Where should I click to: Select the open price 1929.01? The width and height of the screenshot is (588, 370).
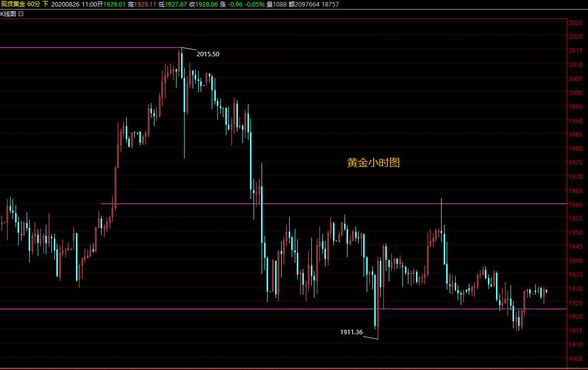click(114, 4)
